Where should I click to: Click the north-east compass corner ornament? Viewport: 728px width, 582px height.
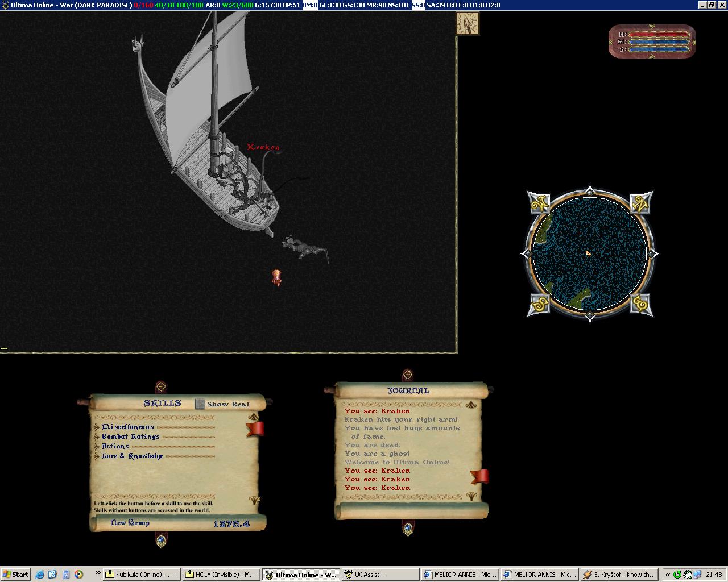tap(641, 203)
